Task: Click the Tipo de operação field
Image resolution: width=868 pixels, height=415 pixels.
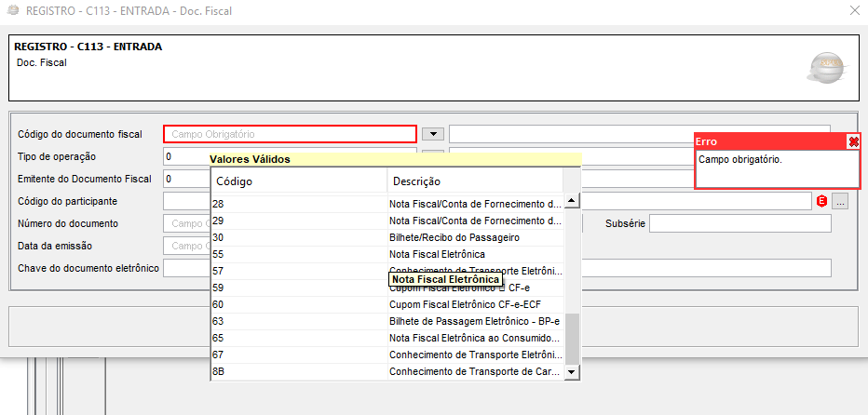Action: pyautogui.click(x=186, y=156)
